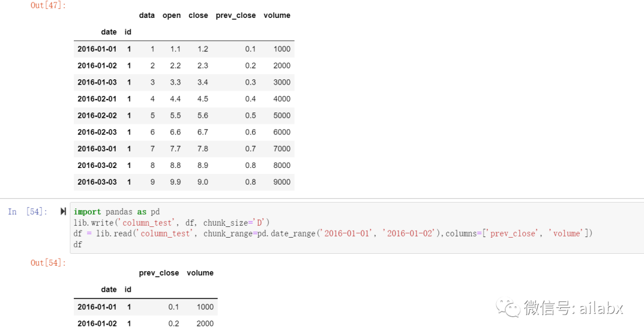The height and width of the screenshot is (336, 644).
Task: Click volume 1000 in the Out[54] table
Action: click(x=205, y=307)
